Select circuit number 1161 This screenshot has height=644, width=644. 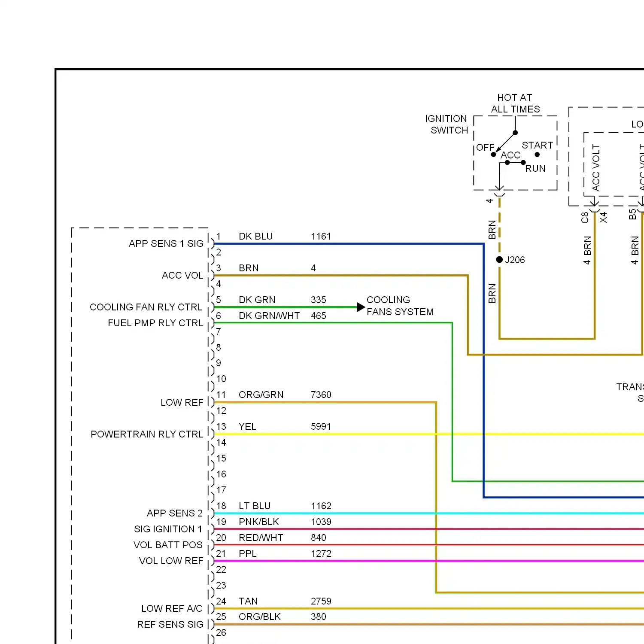[321, 236]
